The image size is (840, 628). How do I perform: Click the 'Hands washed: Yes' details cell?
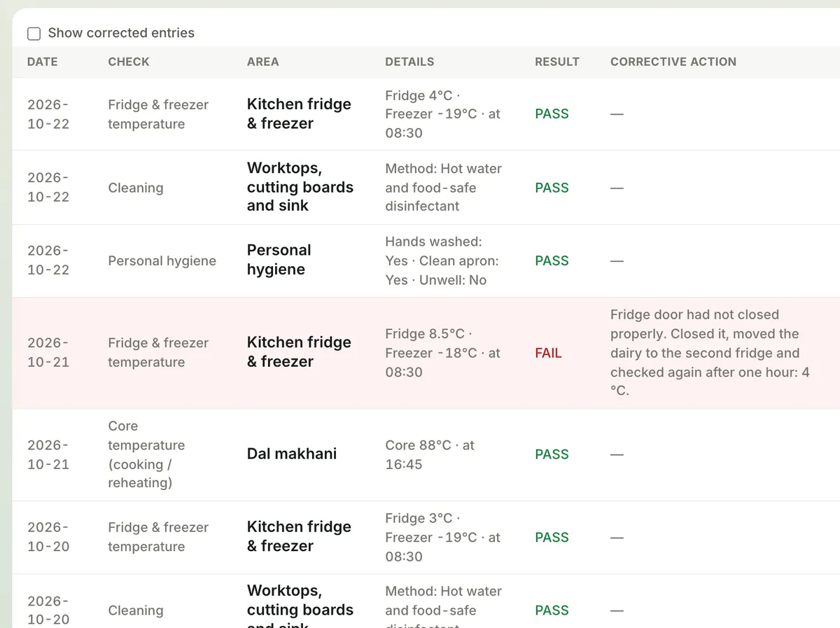[442, 261]
